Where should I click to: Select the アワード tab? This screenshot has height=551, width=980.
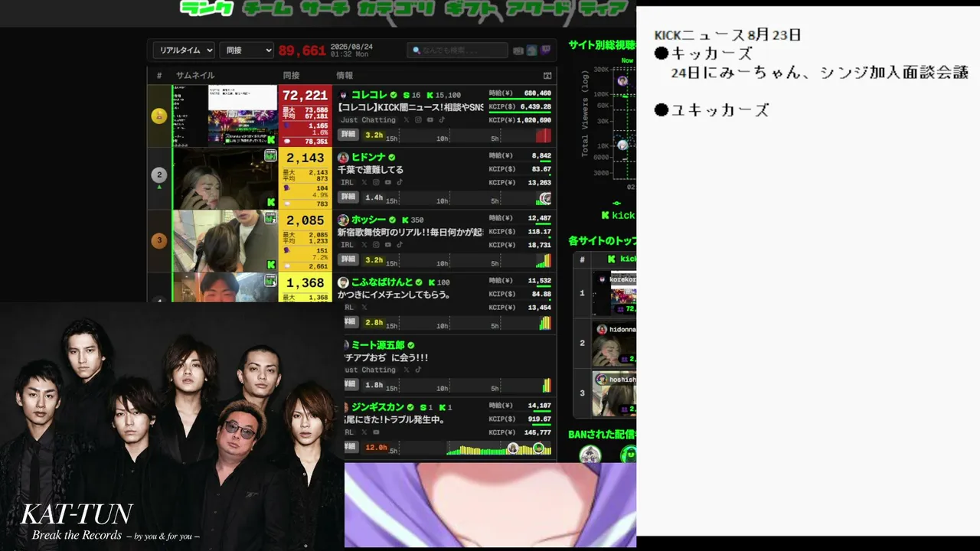click(x=539, y=8)
